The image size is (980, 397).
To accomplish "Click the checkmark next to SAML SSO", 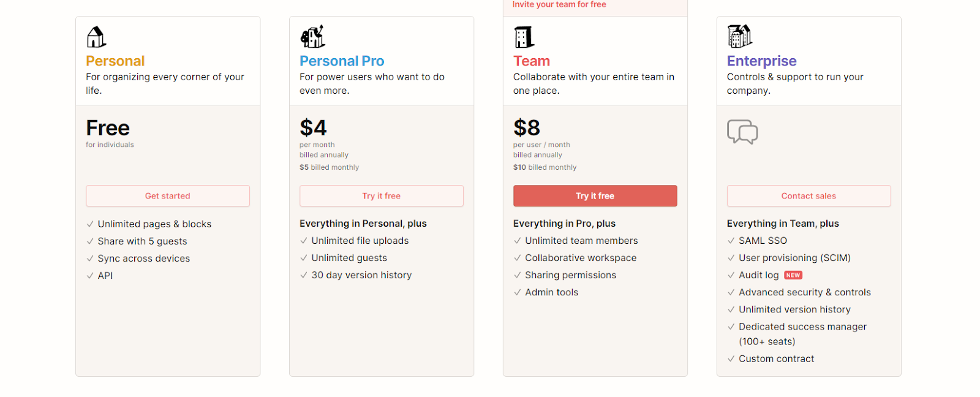I will click(731, 241).
